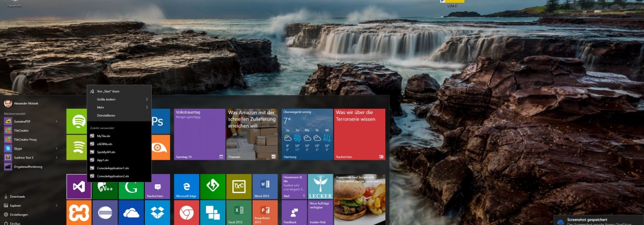Launch the Visual Studio tile
Image resolution: width=644 pixels, height=225 pixels.
[x=79, y=186]
